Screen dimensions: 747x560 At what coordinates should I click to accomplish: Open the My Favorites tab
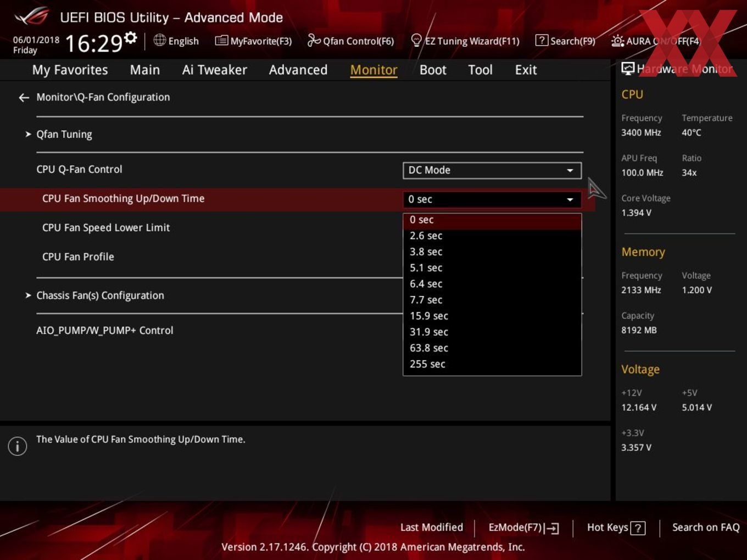coord(70,70)
